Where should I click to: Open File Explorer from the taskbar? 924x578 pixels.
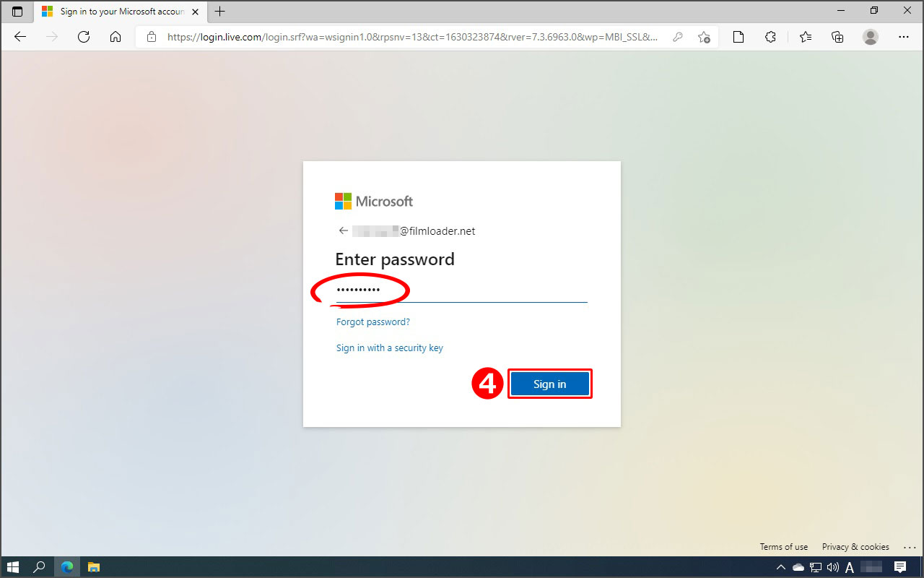click(x=94, y=567)
